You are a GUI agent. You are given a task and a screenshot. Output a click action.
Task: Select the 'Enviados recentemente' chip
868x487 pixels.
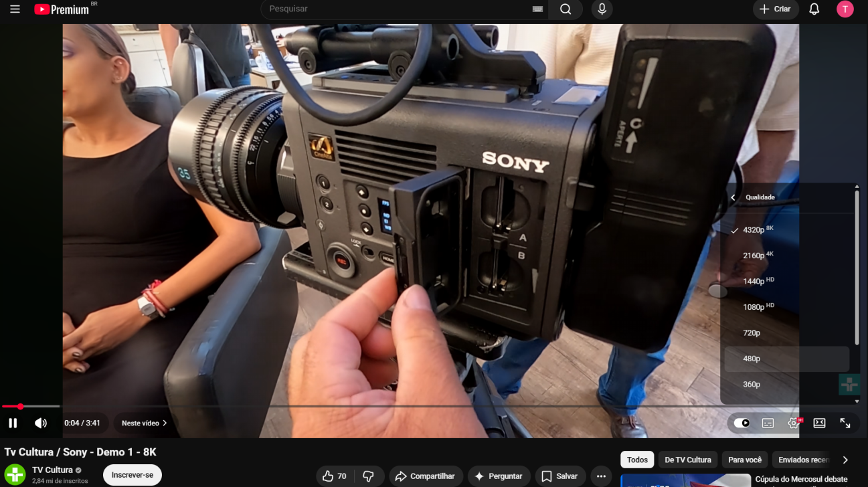(x=802, y=460)
